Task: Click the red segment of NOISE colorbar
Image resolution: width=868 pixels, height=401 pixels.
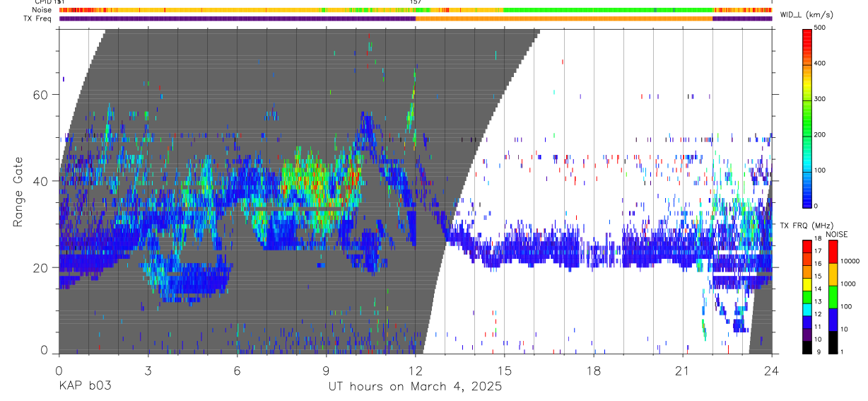Action: pos(833,251)
